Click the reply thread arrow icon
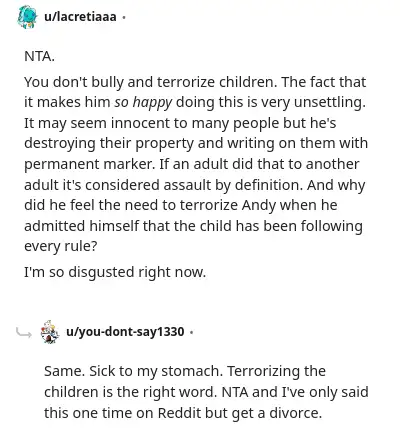The width and height of the screenshot is (400, 448). click(x=24, y=333)
